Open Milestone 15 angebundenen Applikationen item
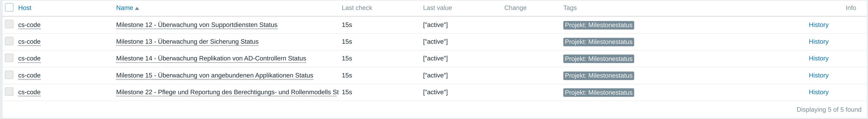The width and height of the screenshot is (868, 119). (214, 76)
